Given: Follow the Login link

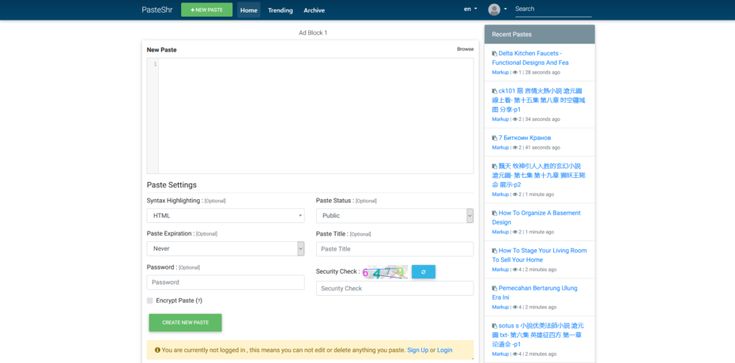Looking at the screenshot, I should click(444, 350).
